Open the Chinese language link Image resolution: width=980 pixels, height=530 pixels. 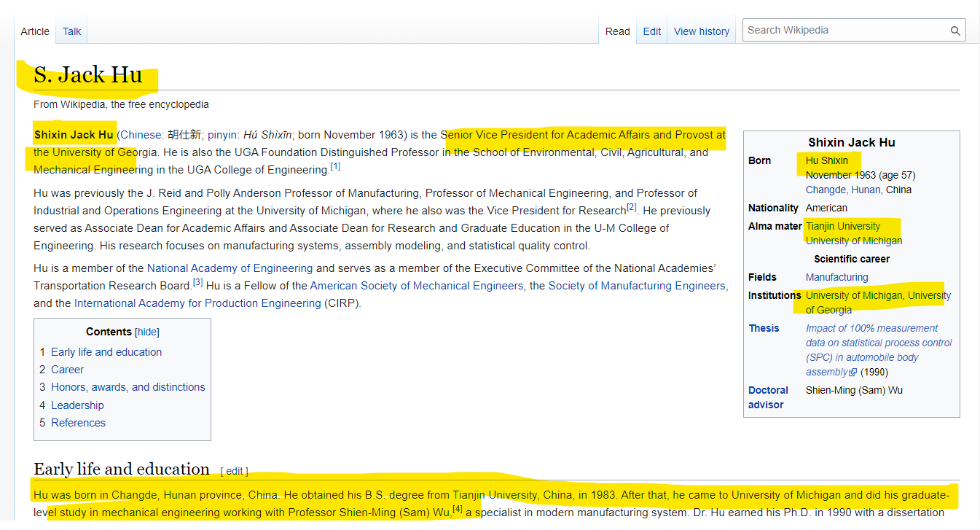click(142, 135)
